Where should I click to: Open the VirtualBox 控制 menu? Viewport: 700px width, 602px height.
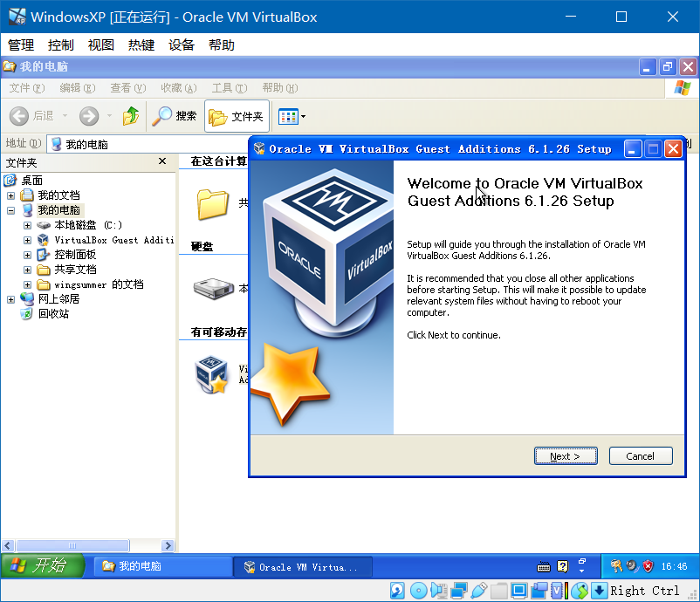coord(61,44)
